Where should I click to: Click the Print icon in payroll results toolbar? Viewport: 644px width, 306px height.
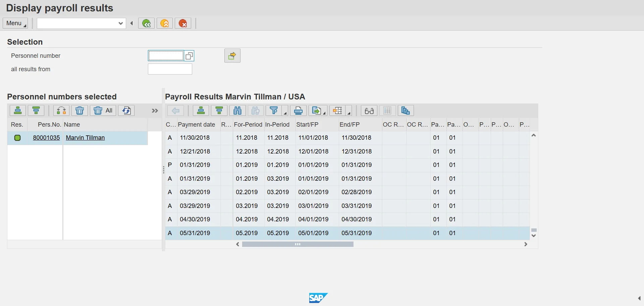[298, 111]
